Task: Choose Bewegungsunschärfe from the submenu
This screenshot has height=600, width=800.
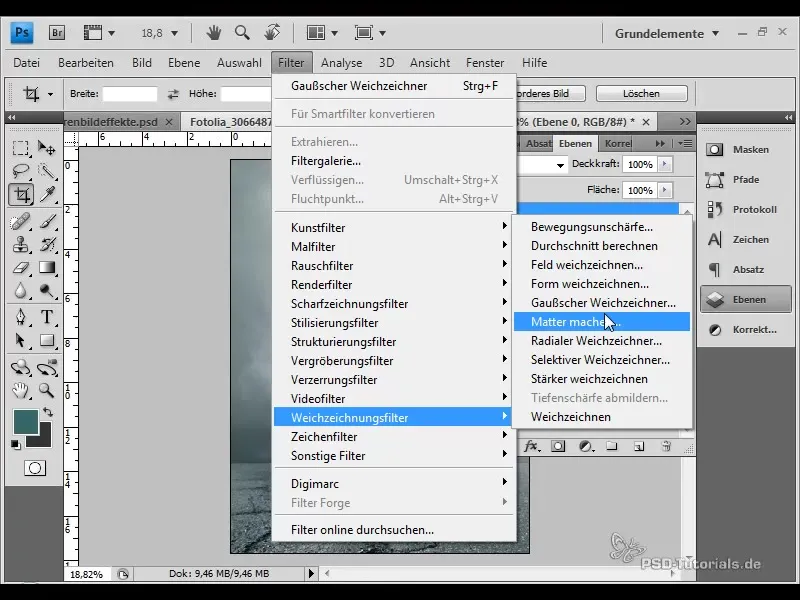Action: [602, 227]
